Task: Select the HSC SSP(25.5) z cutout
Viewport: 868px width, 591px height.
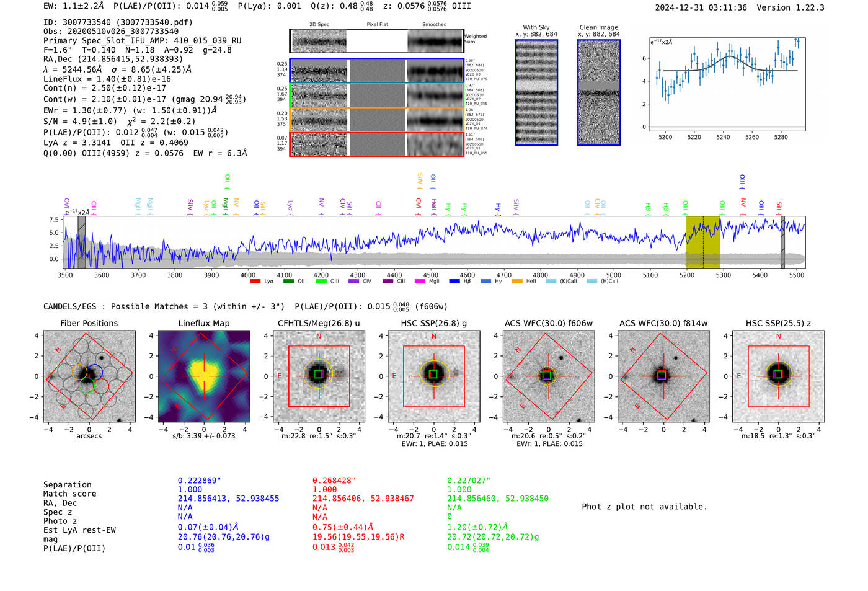Action: click(779, 376)
